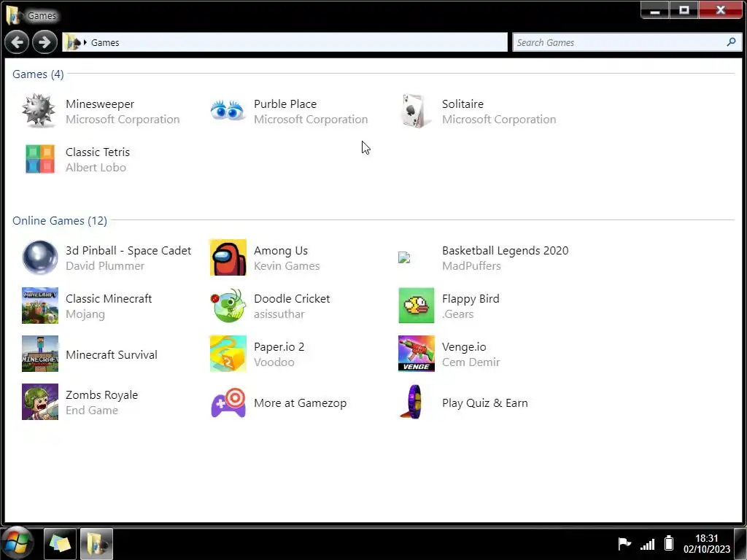Launch Purble Place via its eyes icon
The height and width of the screenshot is (560, 747).
point(228,111)
